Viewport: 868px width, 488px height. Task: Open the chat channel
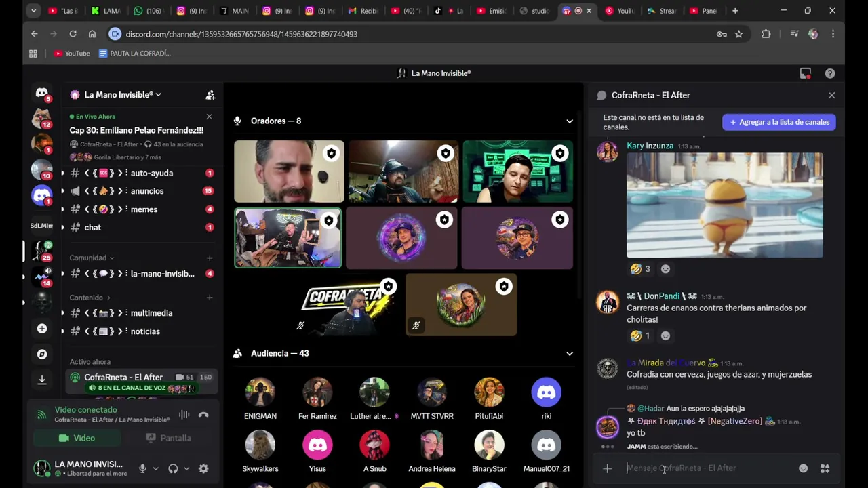[x=141, y=228]
